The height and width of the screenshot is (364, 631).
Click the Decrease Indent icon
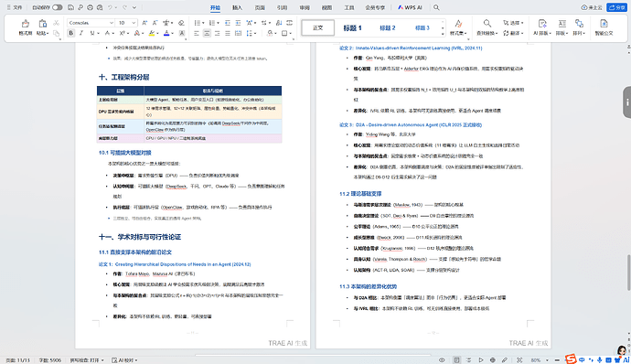pos(228,23)
